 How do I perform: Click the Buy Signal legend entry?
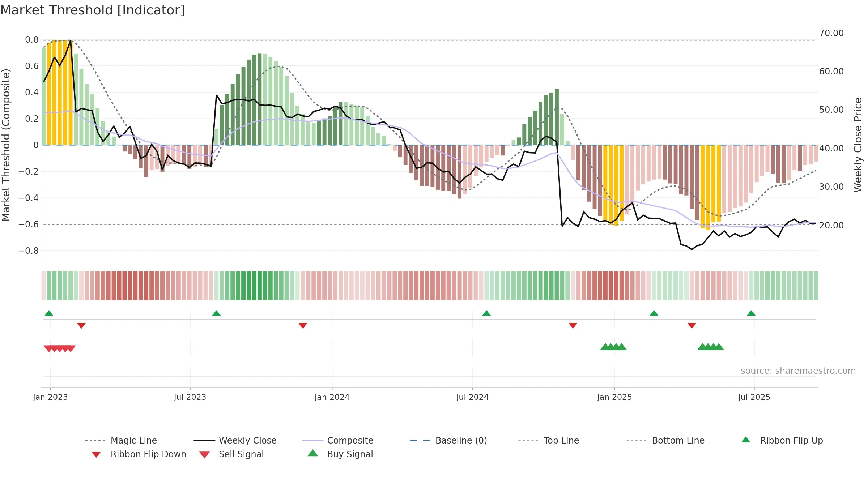click(x=340, y=454)
